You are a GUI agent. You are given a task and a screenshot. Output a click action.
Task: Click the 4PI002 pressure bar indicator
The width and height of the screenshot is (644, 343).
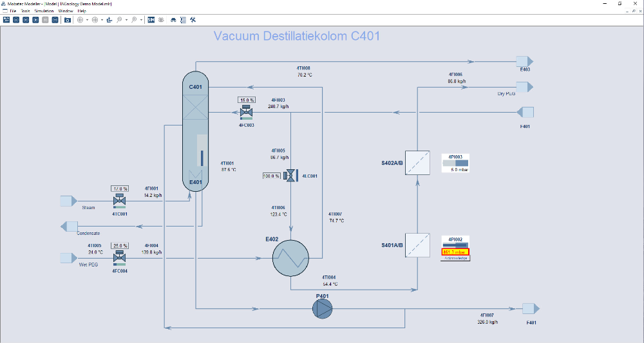click(455, 245)
